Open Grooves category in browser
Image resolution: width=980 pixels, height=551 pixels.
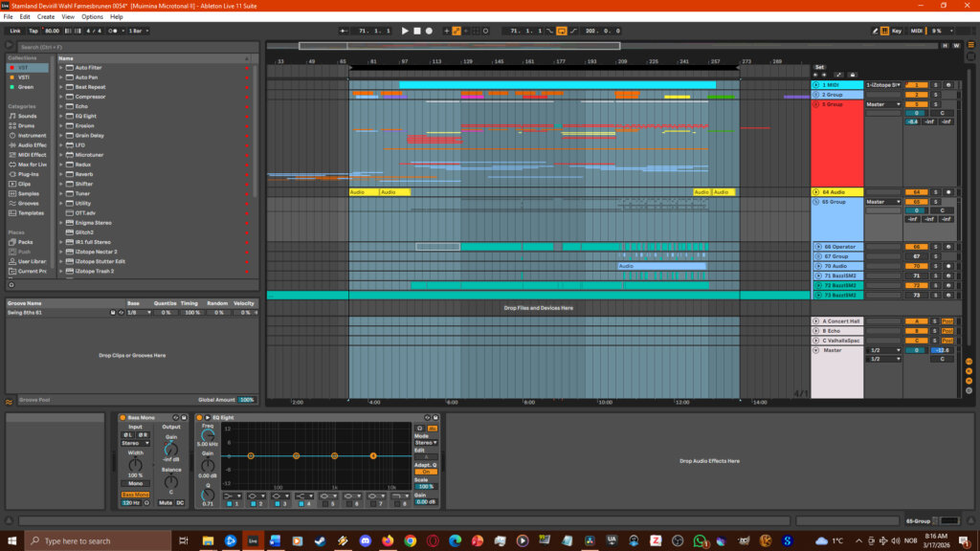28,203
